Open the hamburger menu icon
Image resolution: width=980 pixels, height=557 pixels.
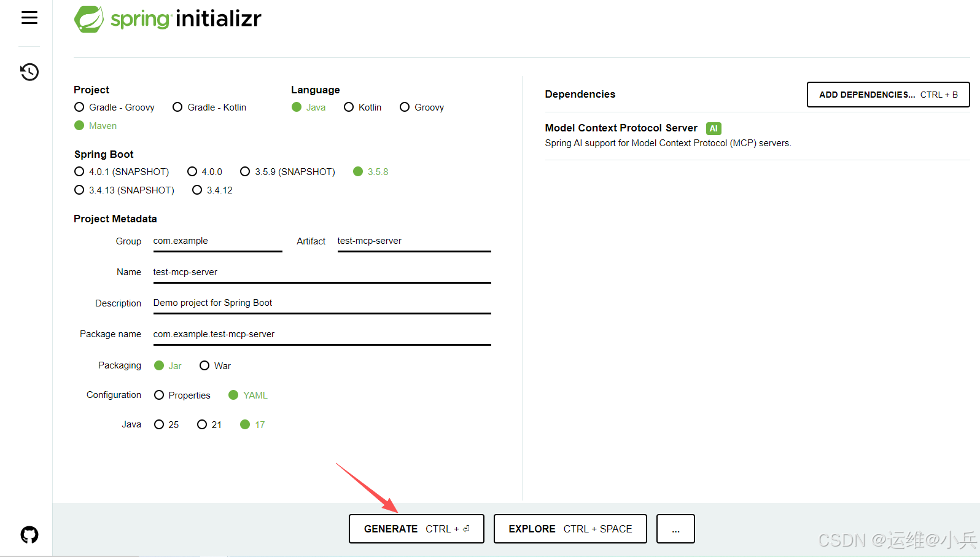click(x=29, y=18)
